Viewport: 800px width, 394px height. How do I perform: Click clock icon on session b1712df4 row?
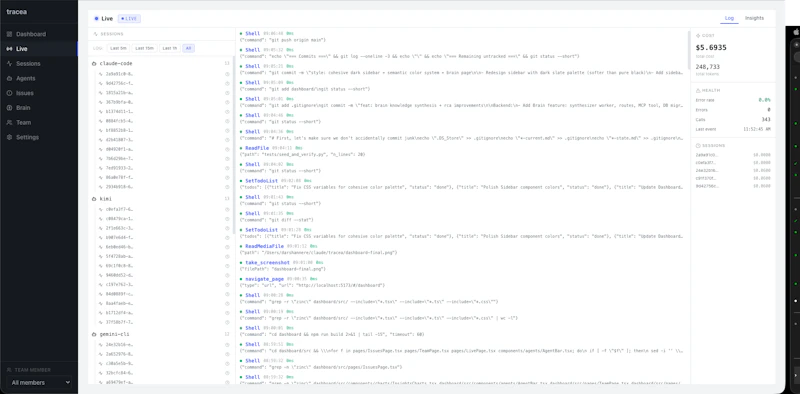coord(227,312)
